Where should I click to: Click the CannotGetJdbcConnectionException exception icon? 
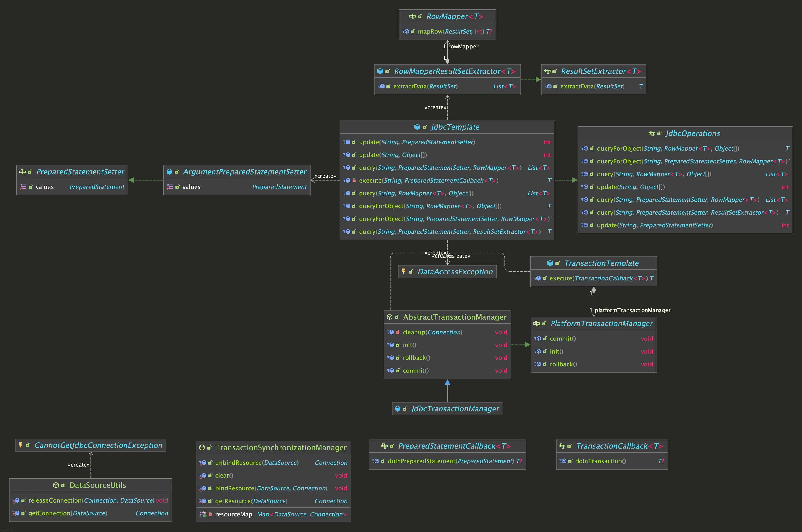coord(21,445)
